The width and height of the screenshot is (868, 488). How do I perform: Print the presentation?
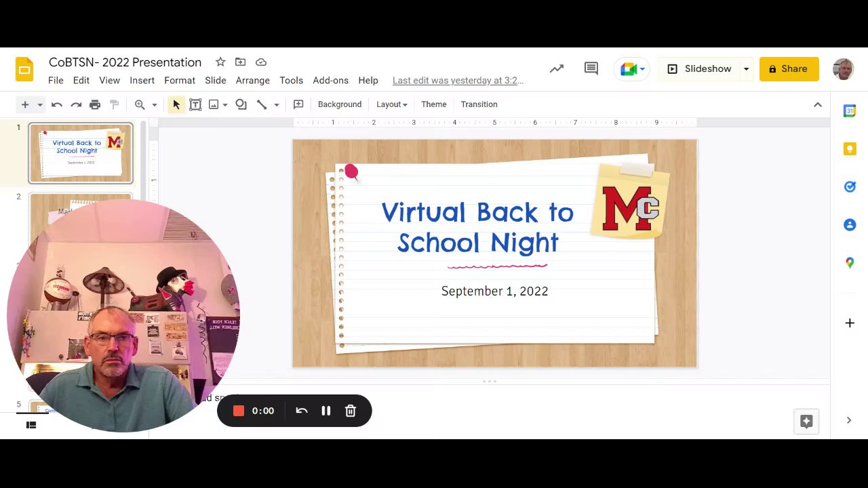pyautogui.click(x=95, y=104)
